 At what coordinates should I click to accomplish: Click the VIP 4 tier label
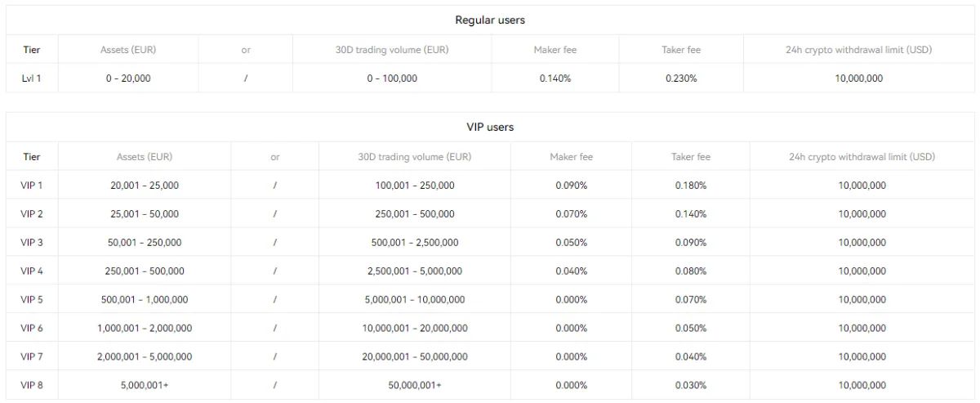coord(32,271)
